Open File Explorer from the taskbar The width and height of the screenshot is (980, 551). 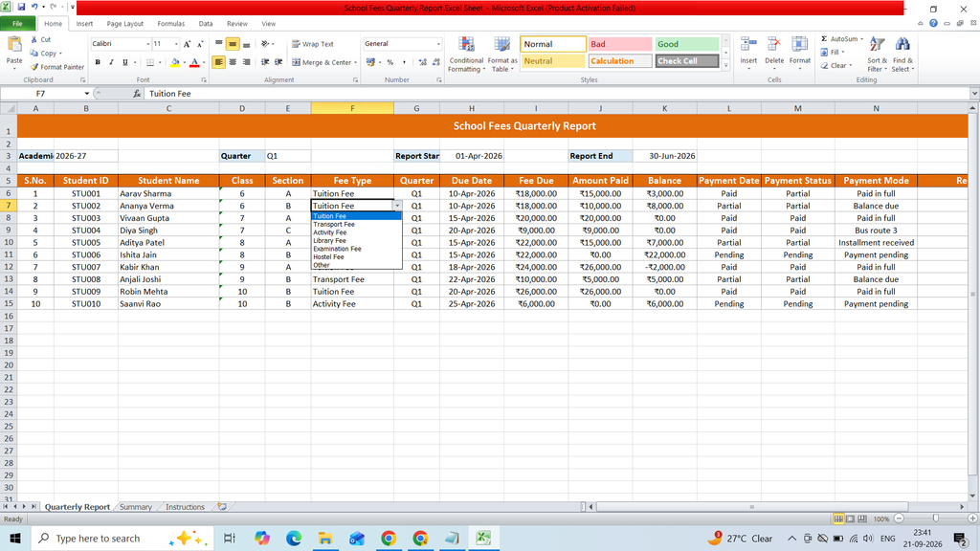pyautogui.click(x=325, y=538)
